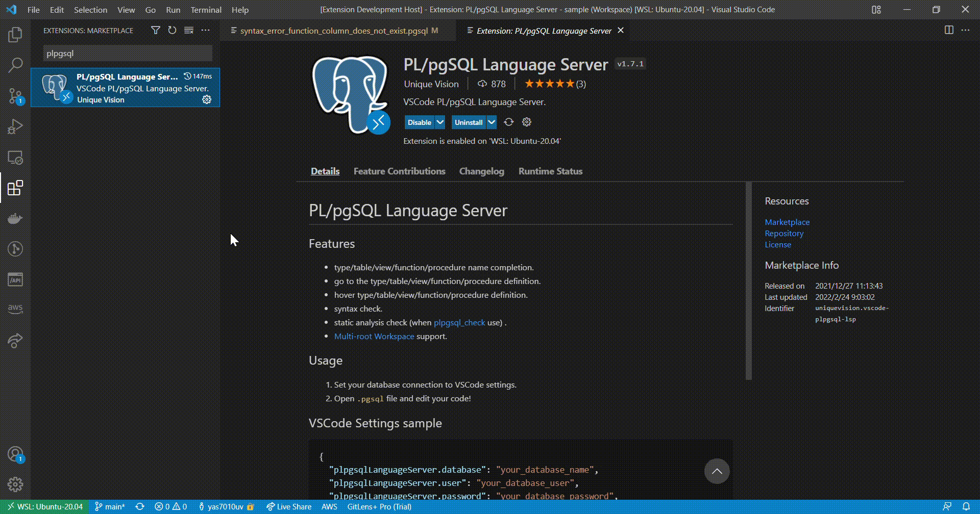This screenshot has height=514, width=980.
Task: Expand the Disable dropdown arrow
Action: coord(440,122)
